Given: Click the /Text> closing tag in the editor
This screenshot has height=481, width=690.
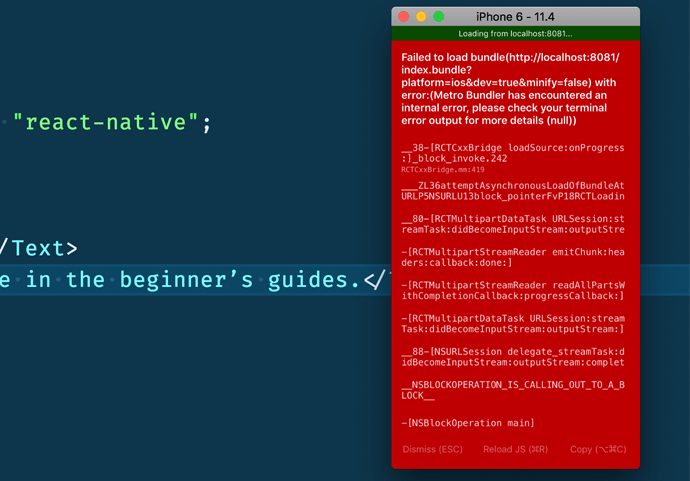Looking at the screenshot, I should click(x=39, y=248).
